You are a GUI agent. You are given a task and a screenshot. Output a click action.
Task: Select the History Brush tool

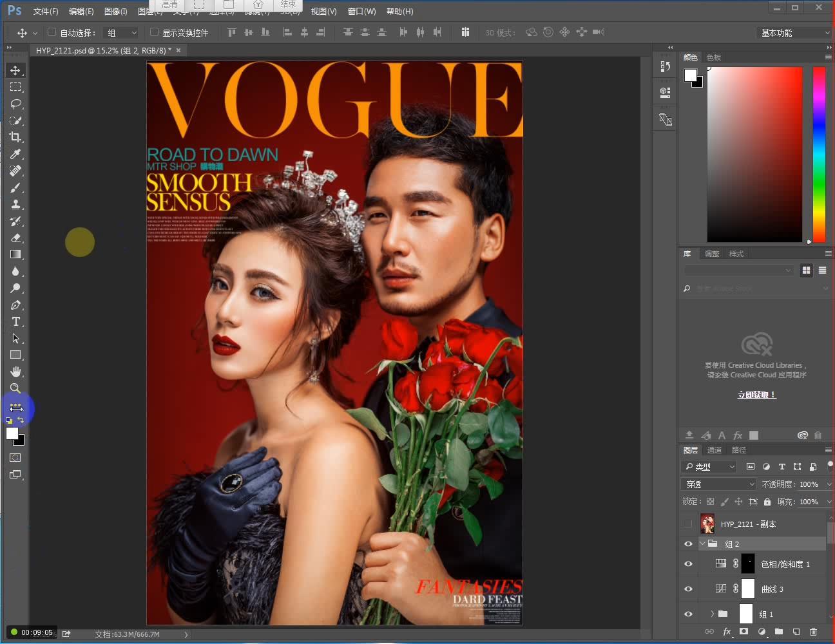point(15,221)
